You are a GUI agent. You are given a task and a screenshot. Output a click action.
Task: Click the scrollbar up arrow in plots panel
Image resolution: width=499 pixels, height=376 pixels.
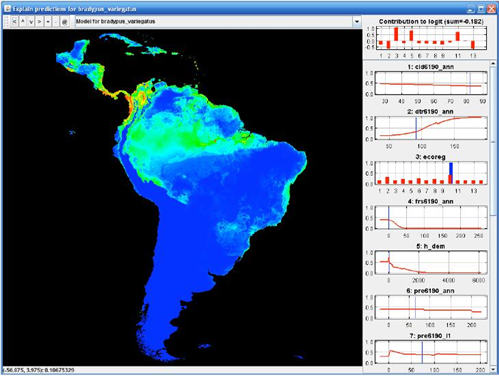[493, 63]
